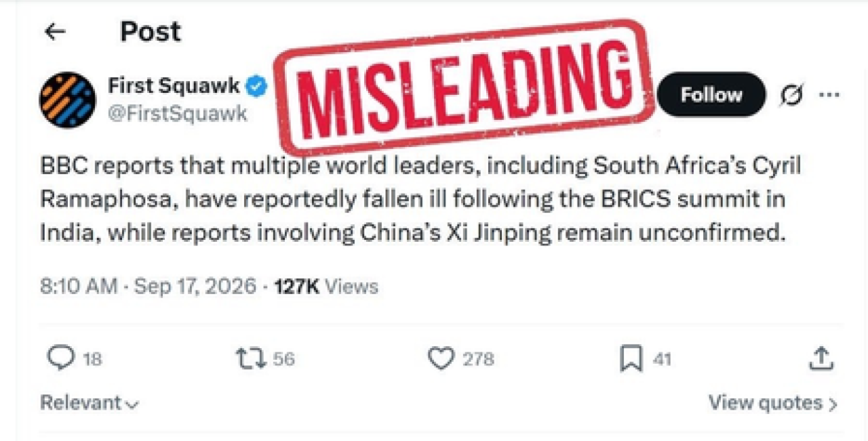
Task: Open the First Squawk profile avatar
Action: pos(68,100)
